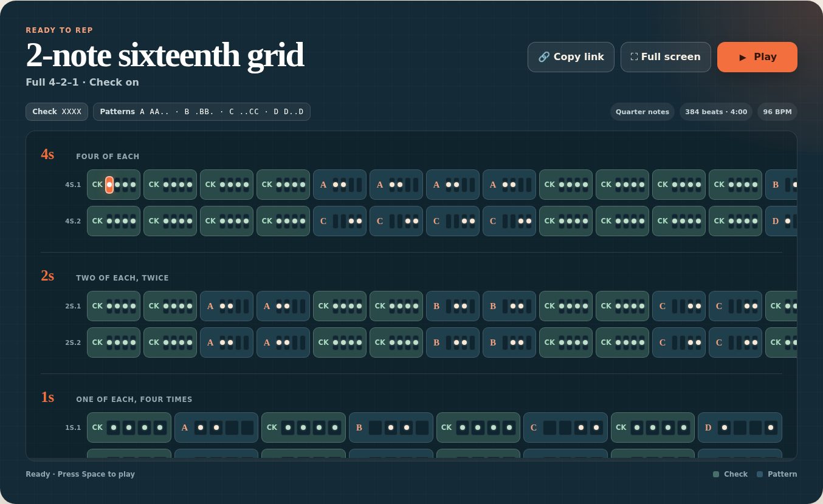Select the CK cell between C and D in 1S.1
823x504 pixels.
tap(653, 427)
